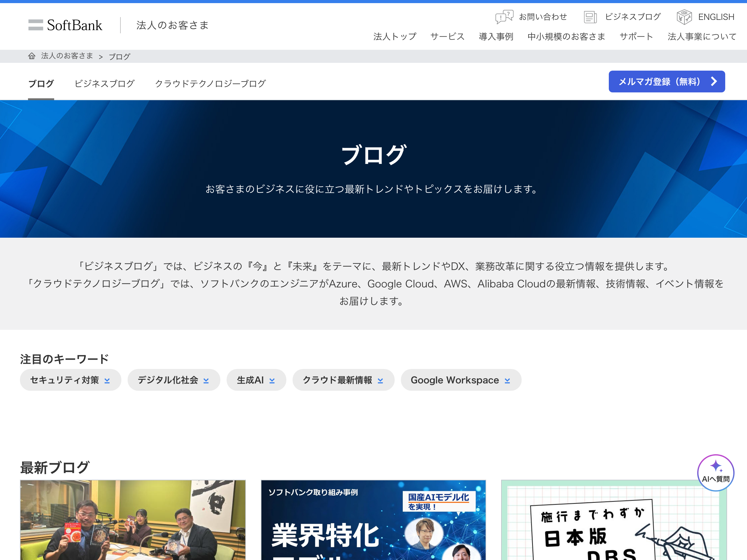Viewport: 747px width, 560px height.
Task: Expand the クラウド最新情報 keyword chip
Action: click(343, 380)
